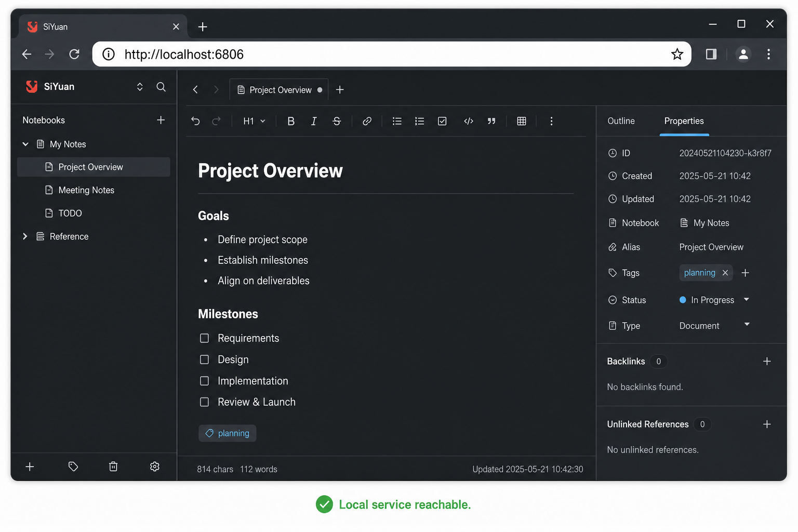Open a new browser tab
Screen dimensions: 798x532
(x=203, y=26)
